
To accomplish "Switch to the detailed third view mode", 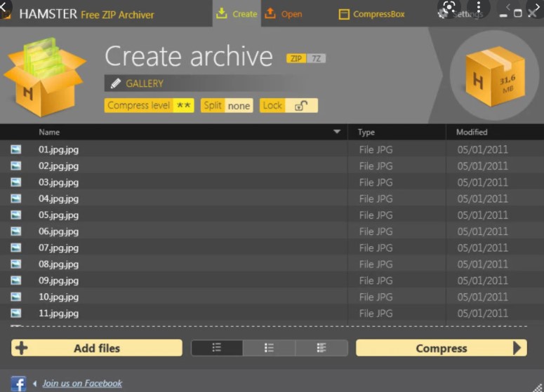I will (321, 348).
